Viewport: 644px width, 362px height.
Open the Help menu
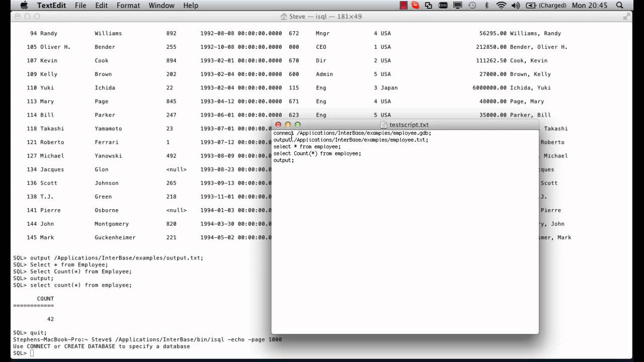tap(191, 6)
